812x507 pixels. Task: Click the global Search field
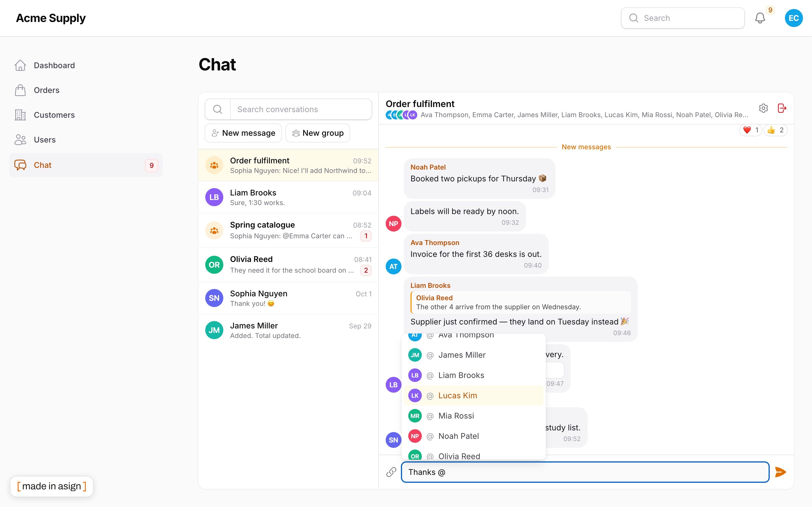click(683, 18)
